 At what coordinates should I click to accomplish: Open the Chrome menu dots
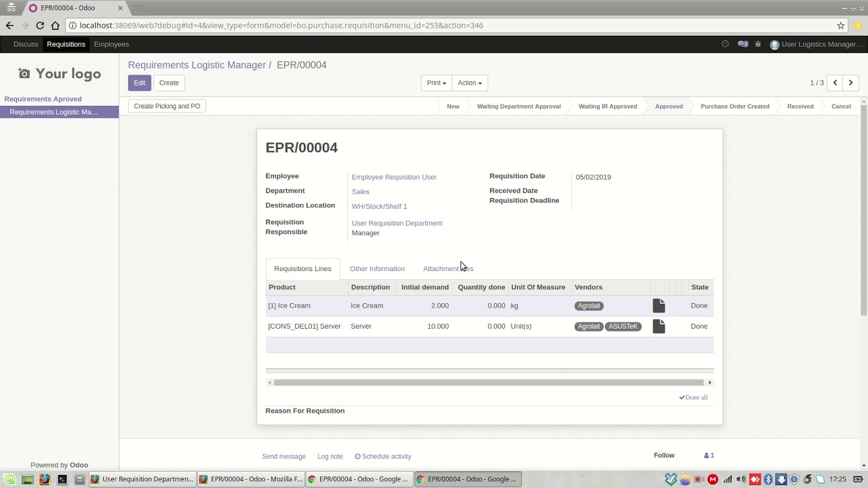(858, 26)
